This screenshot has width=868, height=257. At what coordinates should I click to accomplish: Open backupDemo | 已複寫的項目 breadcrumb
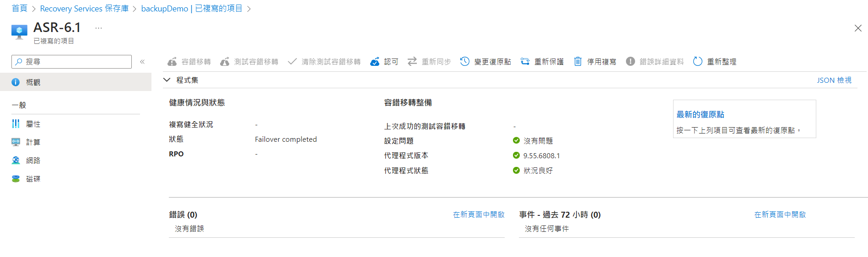[x=192, y=8]
